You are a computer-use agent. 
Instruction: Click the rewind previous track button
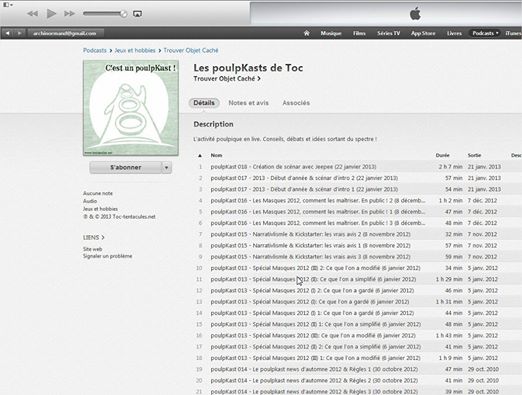coord(32,14)
